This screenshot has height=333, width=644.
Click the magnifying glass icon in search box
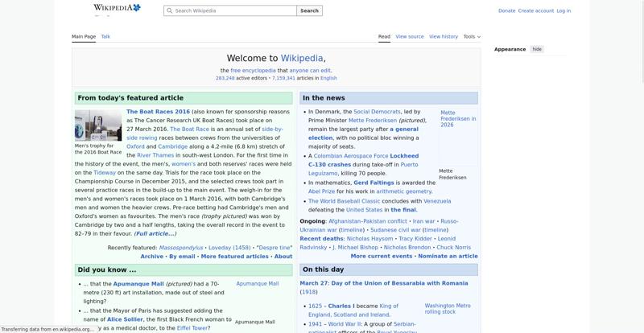[170, 11]
